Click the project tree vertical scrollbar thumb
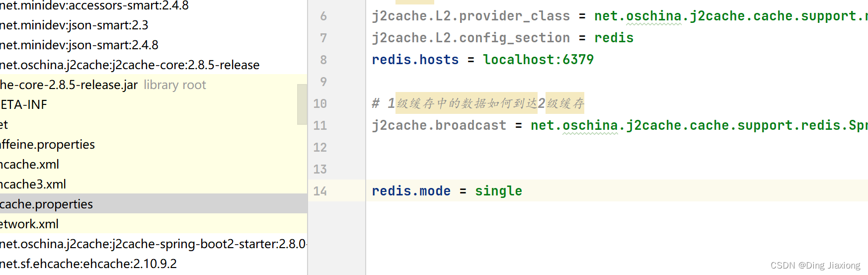This screenshot has width=868, height=275. point(302,104)
